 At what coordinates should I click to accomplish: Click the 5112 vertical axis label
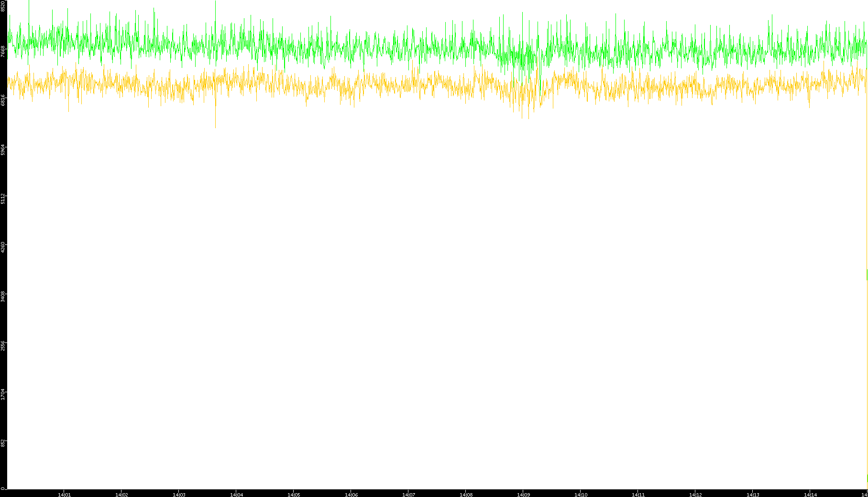coord(3,198)
